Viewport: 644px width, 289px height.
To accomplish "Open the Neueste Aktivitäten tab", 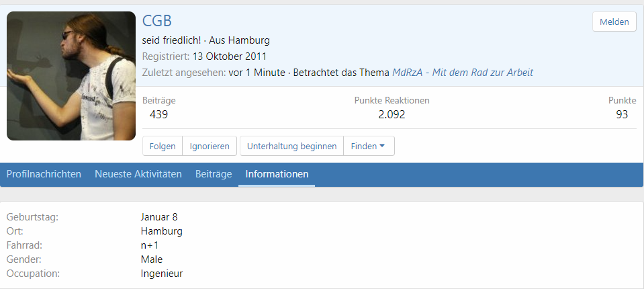I will coord(138,174).
